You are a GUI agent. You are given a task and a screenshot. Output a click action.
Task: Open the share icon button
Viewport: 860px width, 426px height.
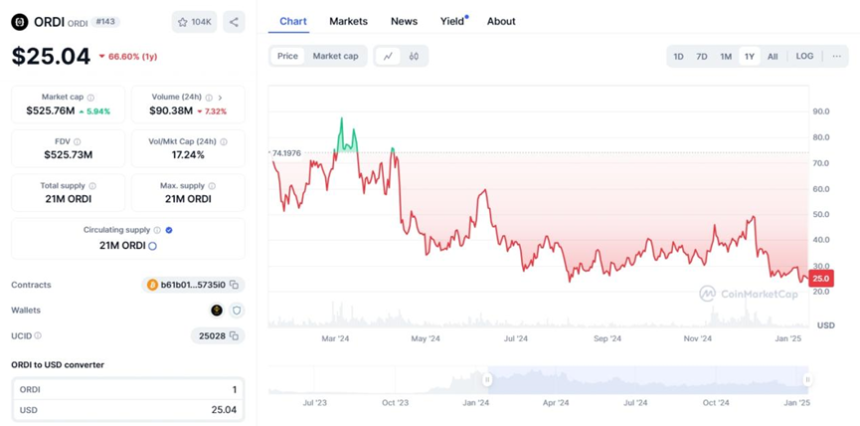pyautogui.click(x=234, y=22)
